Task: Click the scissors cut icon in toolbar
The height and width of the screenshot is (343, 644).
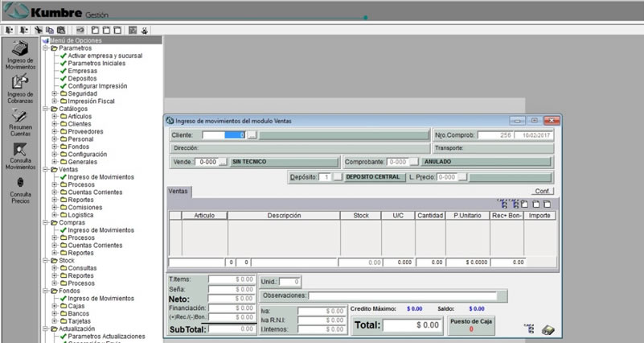Action: [x=39, y=30]
